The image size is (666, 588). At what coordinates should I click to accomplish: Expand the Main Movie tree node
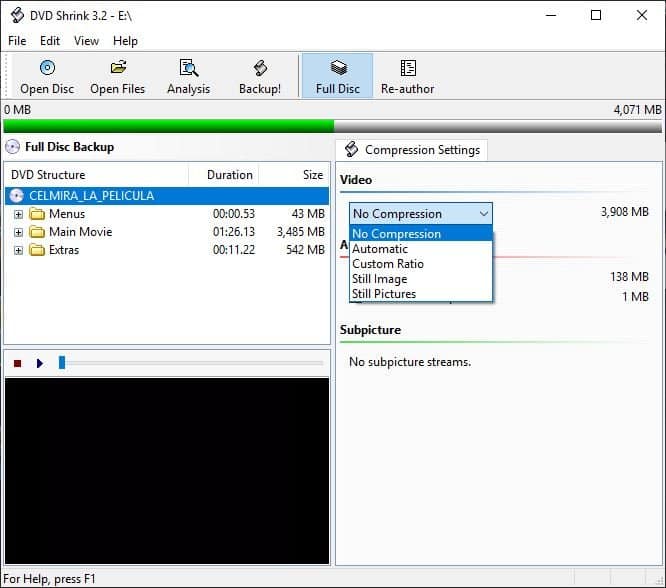tap(18, 232)
